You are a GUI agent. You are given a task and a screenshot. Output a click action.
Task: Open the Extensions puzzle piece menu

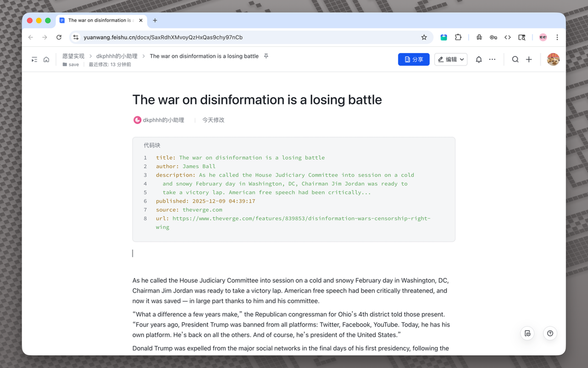pyautogui.click(x=458, y=37)
